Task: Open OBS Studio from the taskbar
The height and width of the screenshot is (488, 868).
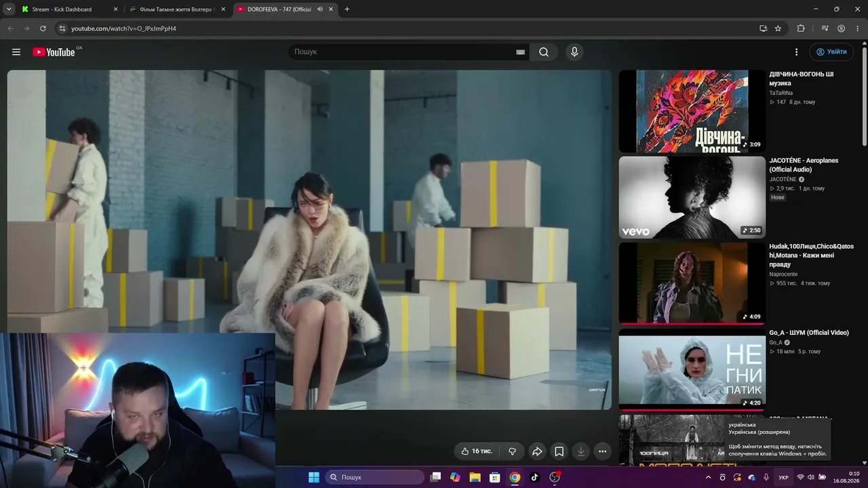Action: 555,477
